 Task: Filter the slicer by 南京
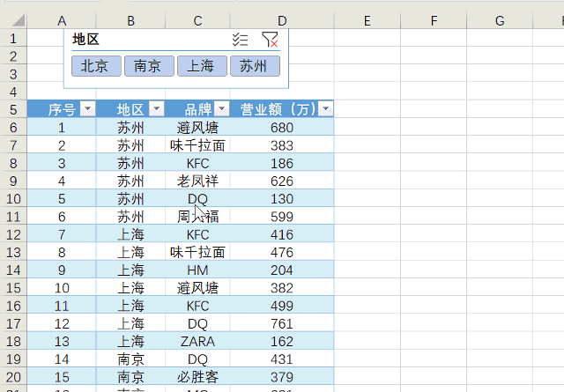tap(147, 66)
